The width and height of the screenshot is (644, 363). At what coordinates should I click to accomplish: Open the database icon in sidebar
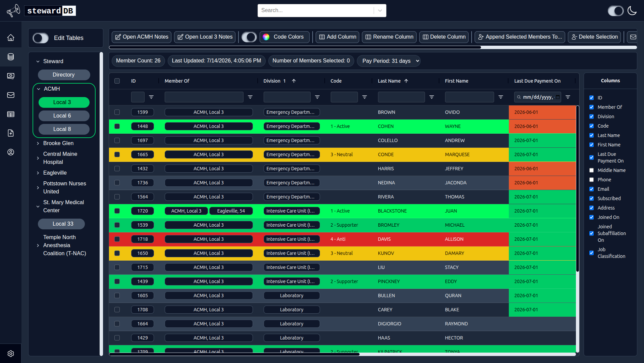tap(11, 57)
